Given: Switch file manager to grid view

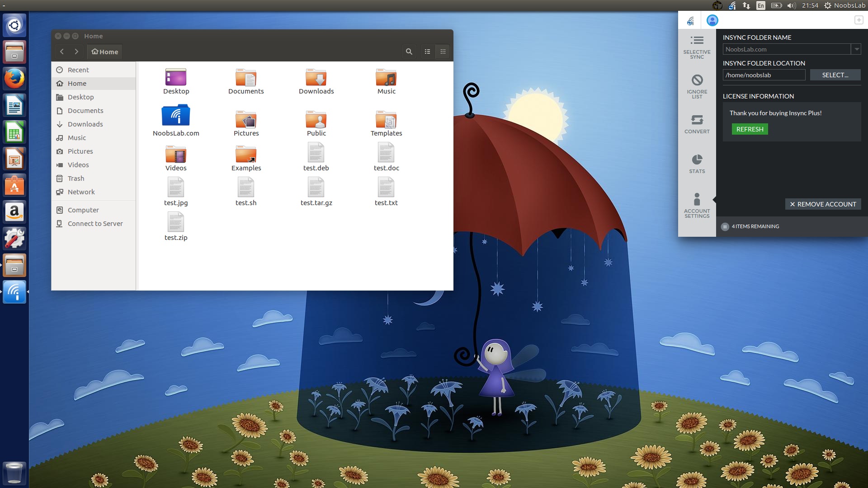Looking at the screenshot, I should coord(443,52).
